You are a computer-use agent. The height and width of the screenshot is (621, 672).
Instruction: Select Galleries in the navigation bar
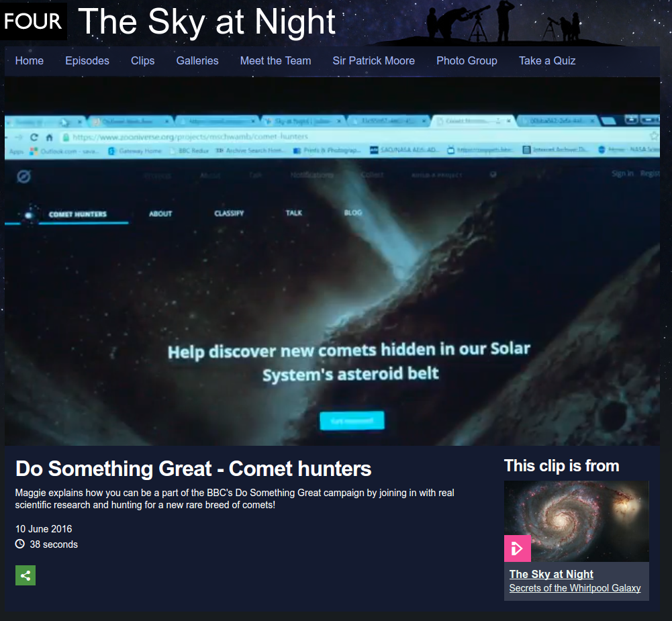pos(197,61)
